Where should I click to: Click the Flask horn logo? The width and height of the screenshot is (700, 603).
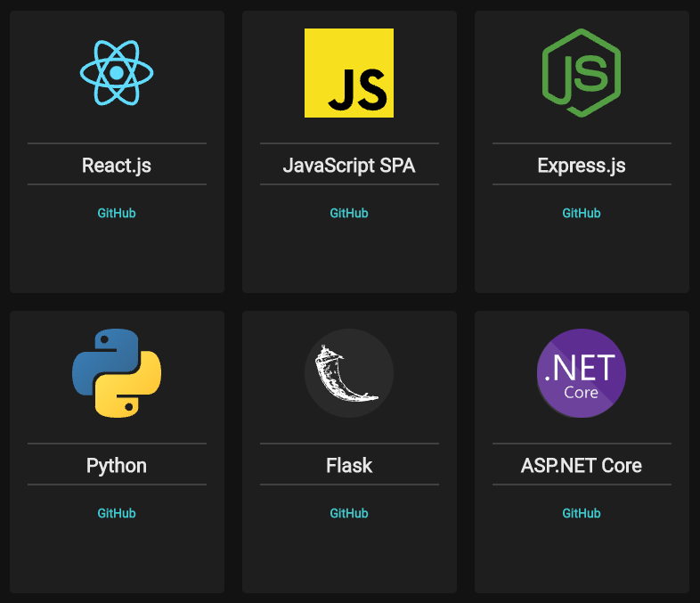349,373
